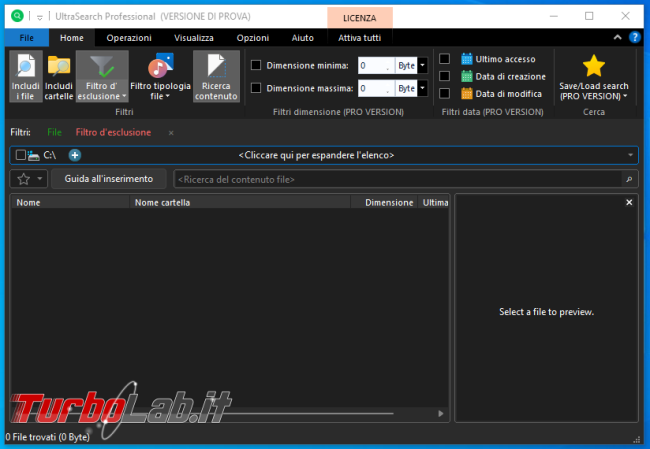
Task: Click the Data di modifica calendar icon
Action: [467, 94]
